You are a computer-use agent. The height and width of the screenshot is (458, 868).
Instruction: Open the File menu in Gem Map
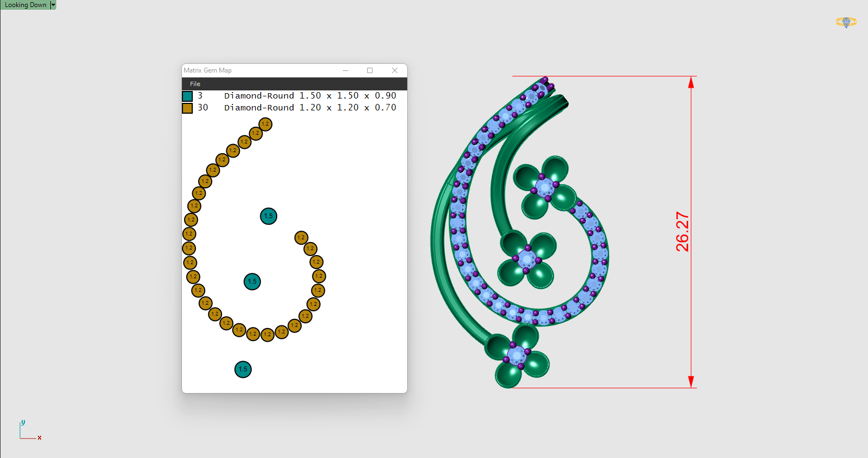(x=195, y=84)
